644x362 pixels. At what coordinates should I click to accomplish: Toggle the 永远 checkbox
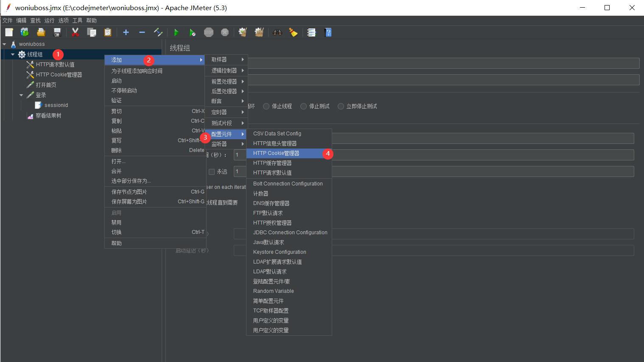(212, 172)
